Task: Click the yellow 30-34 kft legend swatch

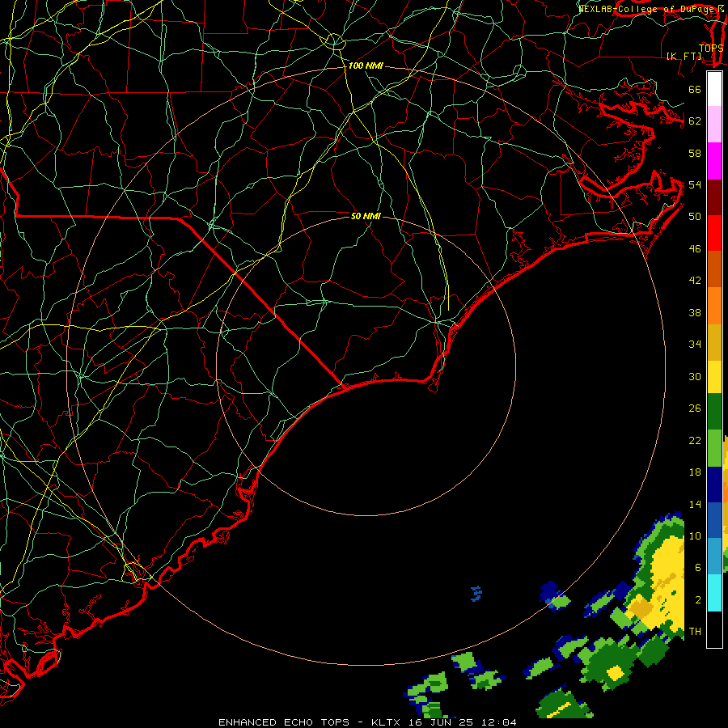Action: 714,377
